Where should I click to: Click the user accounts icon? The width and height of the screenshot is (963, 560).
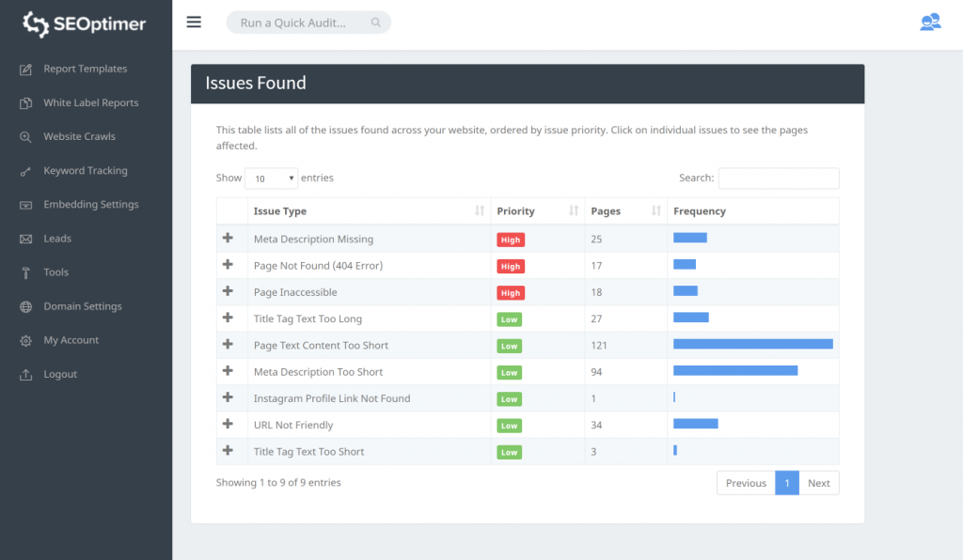(x=929, y=23)
